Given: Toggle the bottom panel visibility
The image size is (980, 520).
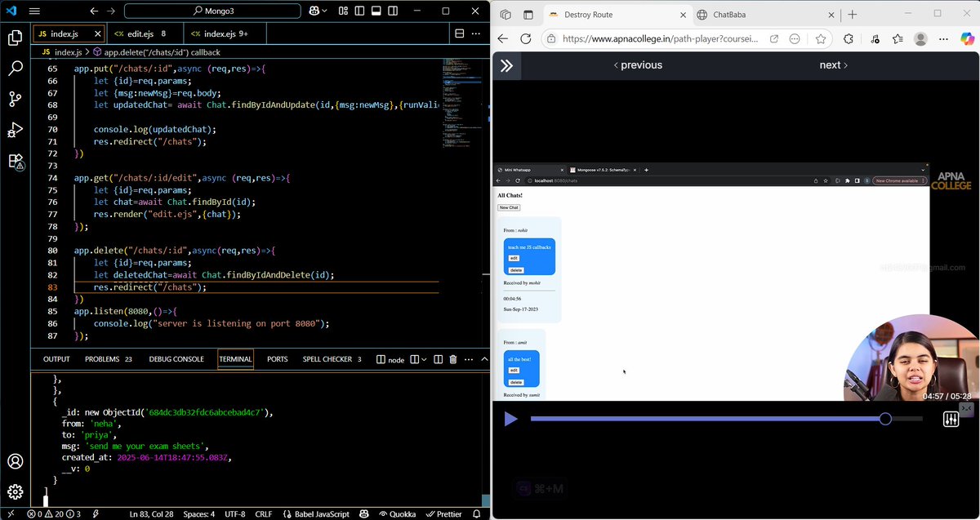Looking at the screenshot, I should pyautogui.click(x=377, y=11).
